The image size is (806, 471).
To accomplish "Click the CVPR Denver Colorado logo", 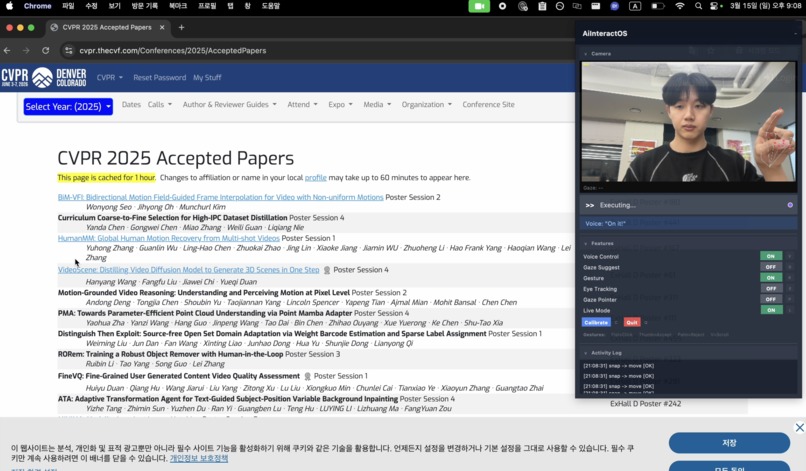I will tap(44, 78).
